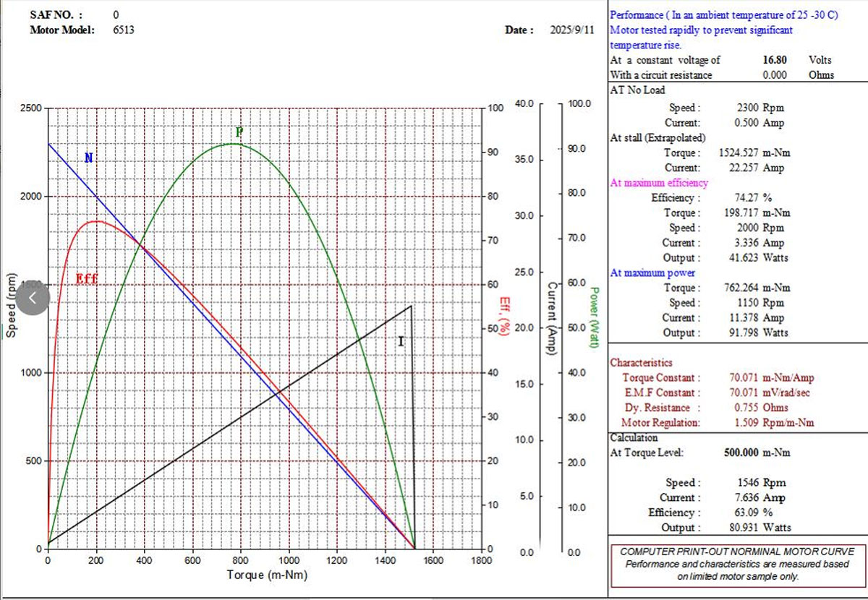
Task: Click the stall current 22.257 value
Action: click(744, 168)
